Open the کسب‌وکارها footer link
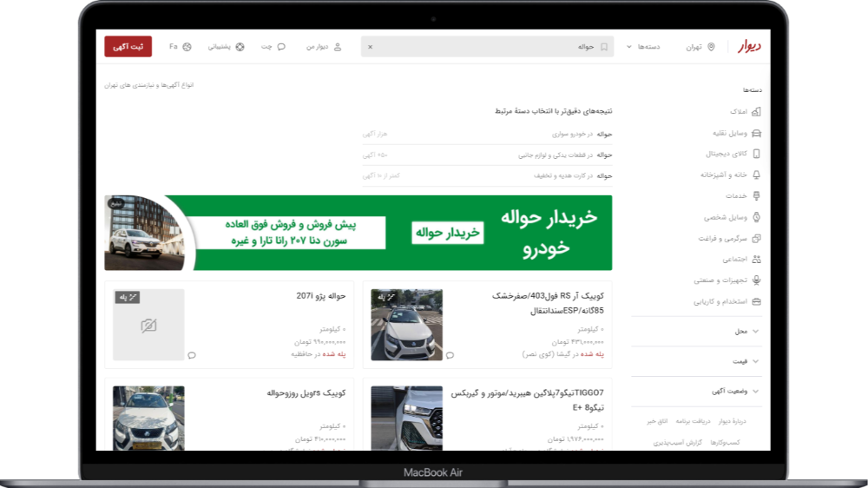Viewport: 868px width, 488px height. [x=725, y=443]
